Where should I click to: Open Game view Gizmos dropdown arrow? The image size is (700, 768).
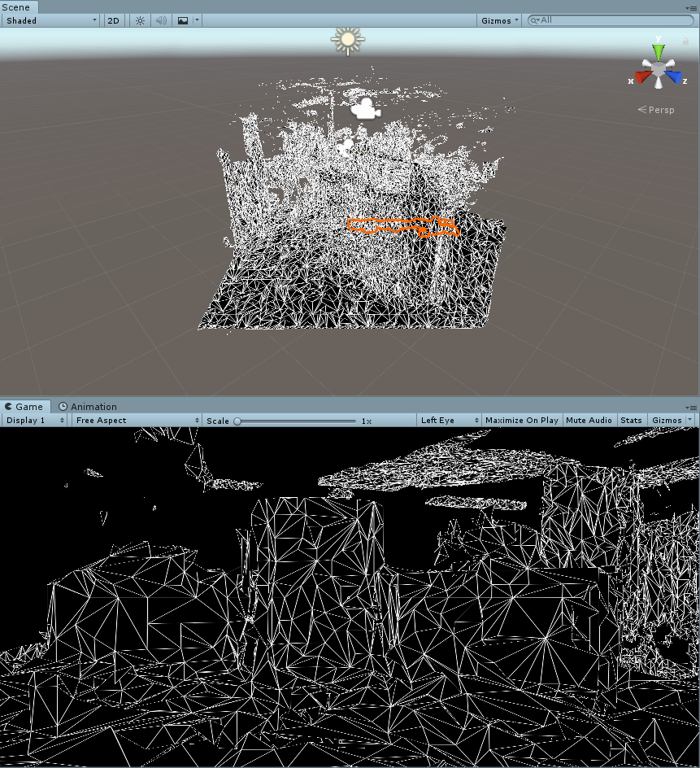(x=690, y=420)
